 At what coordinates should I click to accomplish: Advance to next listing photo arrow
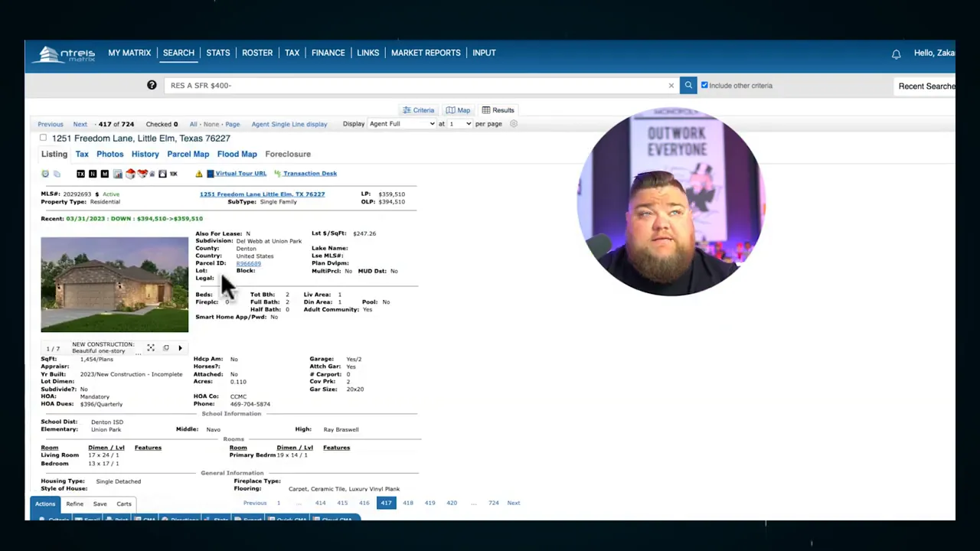180,348
